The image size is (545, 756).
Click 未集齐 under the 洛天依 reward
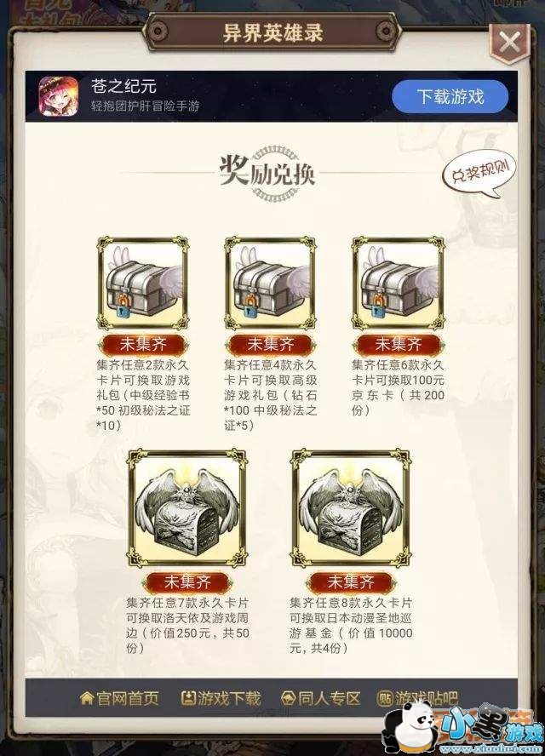(x=187, y=582)
